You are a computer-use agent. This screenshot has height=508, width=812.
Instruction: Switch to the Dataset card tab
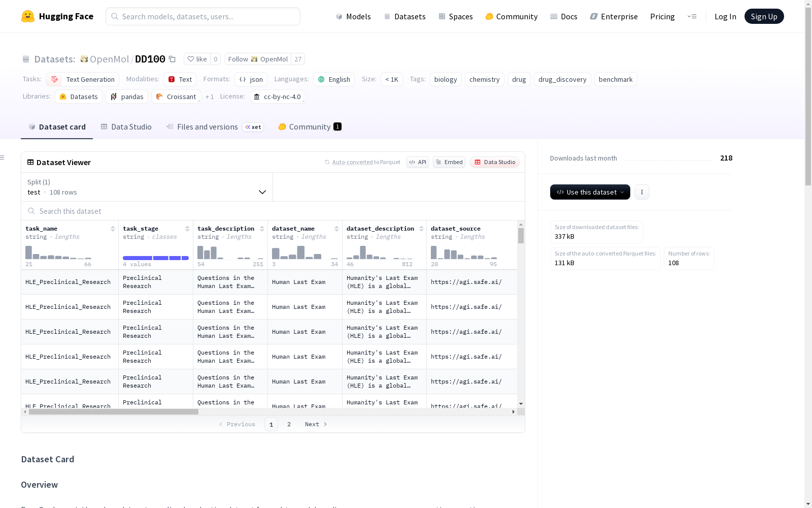57,127
